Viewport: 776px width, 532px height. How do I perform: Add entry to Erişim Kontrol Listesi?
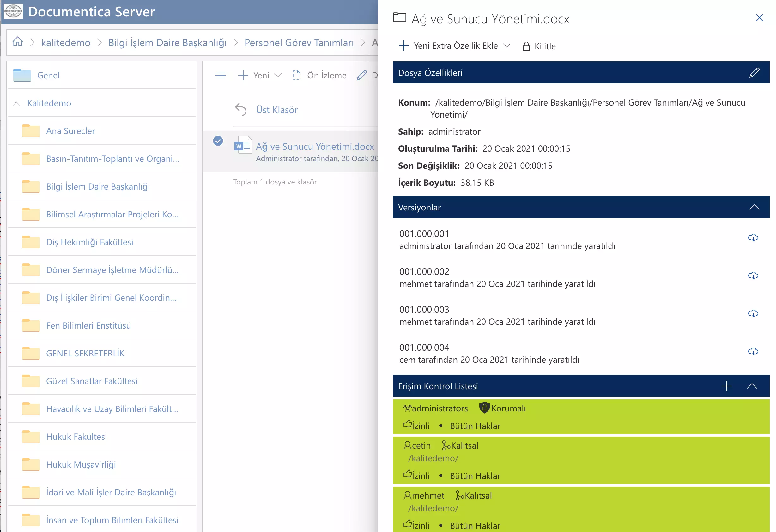click(x=727, y=386)
